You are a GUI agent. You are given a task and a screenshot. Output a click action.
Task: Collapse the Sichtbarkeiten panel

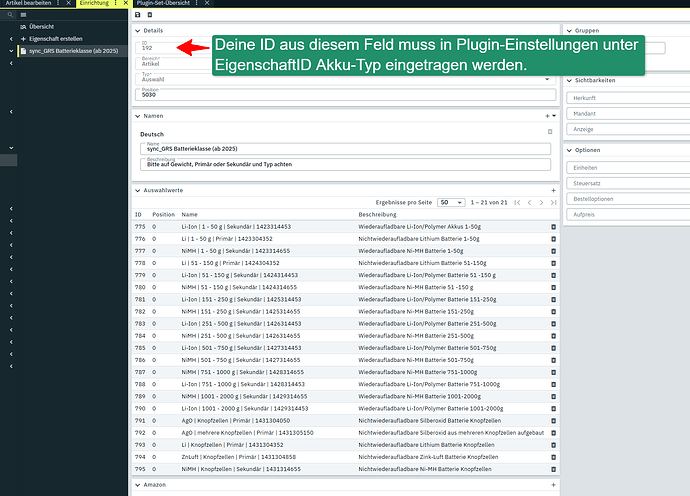569,78
